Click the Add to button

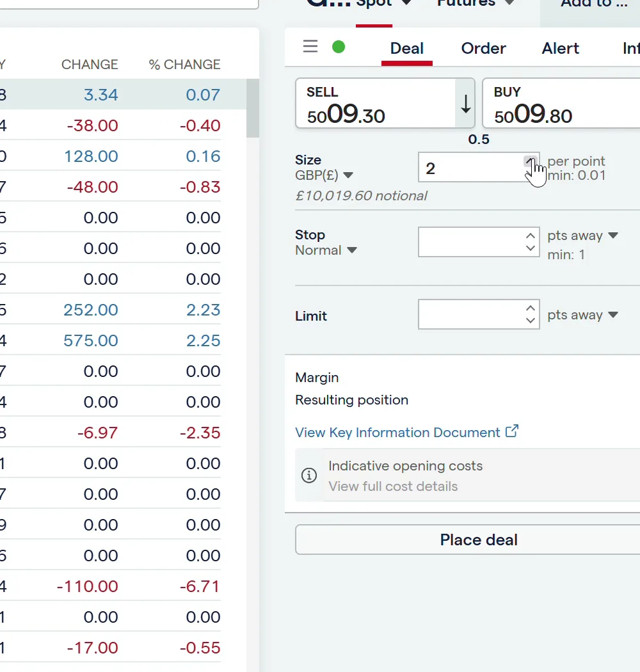594,4
